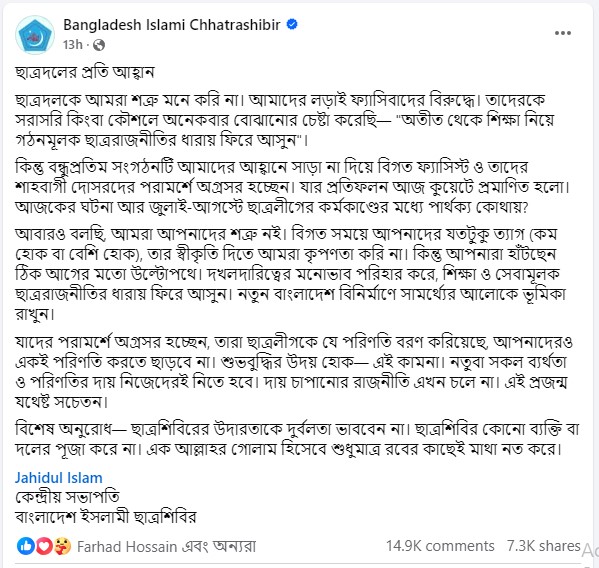Click the signature line বাংলাদেশ ইসলামী ছাত্রশিবির
Screen dimensions: 599x568
(x=105, y=517)
